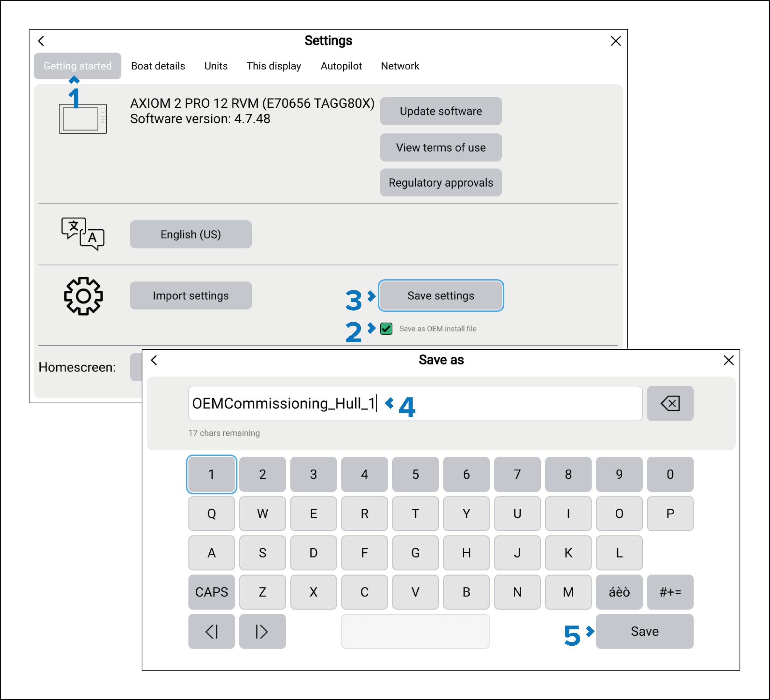Open the Boat details tab
This screenshot has width=770, height=700.
(x=158, y=66)
